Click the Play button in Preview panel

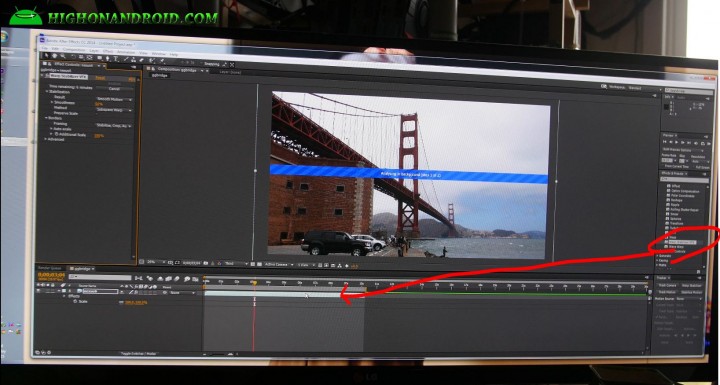[x=676, y=142]
